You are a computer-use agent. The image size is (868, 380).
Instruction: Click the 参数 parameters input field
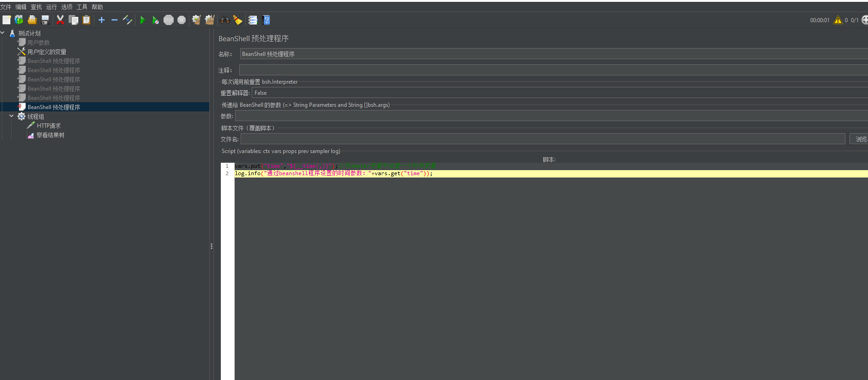[552, 116]
